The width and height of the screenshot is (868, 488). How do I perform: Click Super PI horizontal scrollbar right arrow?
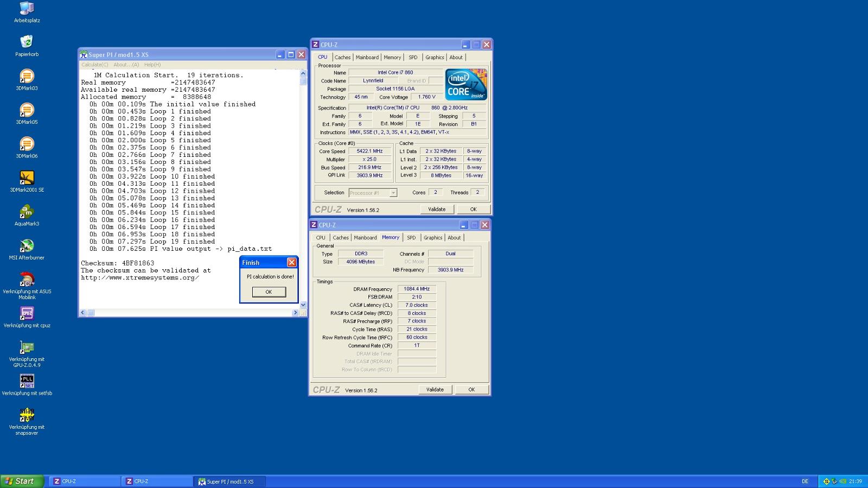(296, 313)
